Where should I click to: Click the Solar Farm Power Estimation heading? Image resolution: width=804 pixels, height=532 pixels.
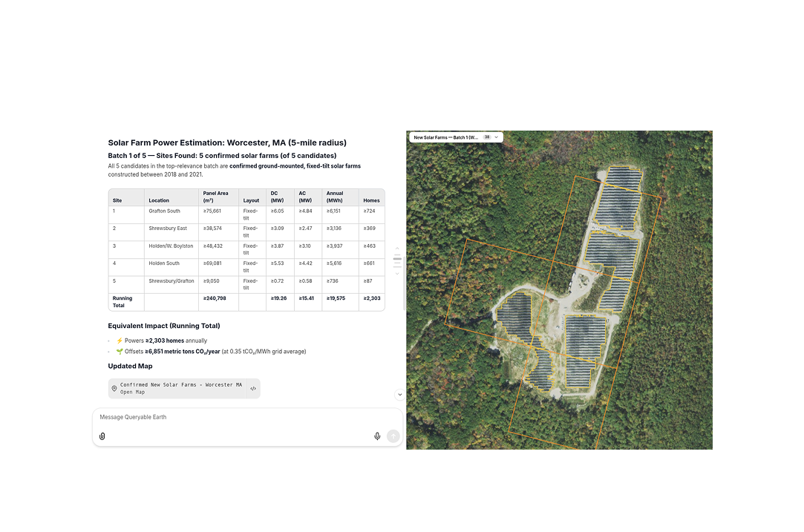[227, 143]
